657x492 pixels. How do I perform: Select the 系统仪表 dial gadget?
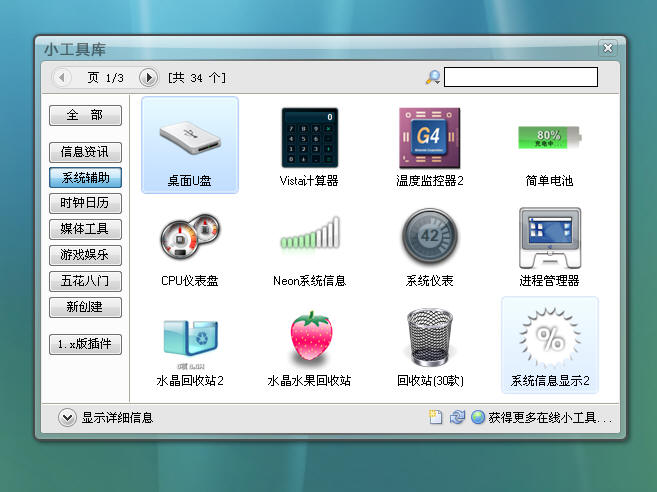429,238
